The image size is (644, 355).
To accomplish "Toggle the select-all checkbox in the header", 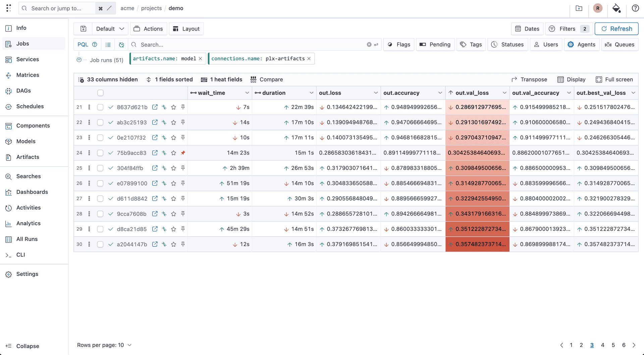I will pyautogui.click(x=100, y=93).
